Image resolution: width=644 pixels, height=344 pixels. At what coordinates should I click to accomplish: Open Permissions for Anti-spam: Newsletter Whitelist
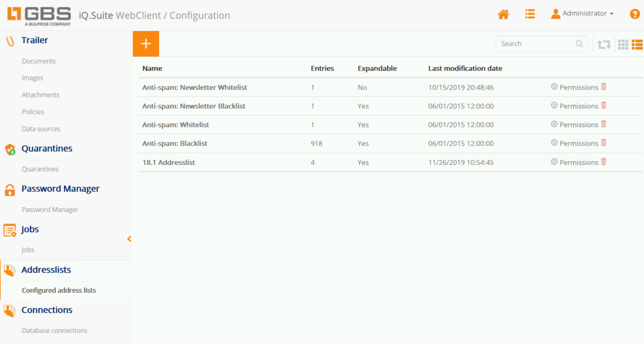pos(574,87)
